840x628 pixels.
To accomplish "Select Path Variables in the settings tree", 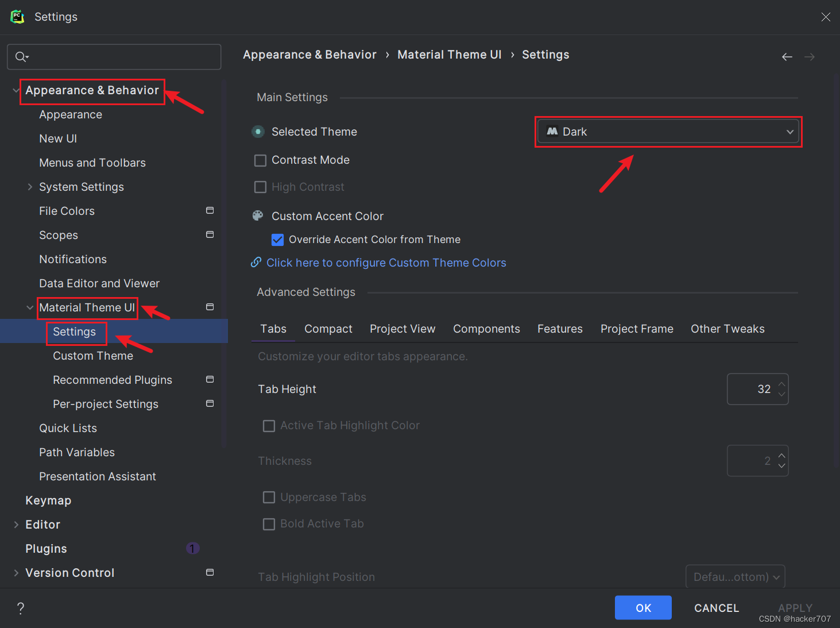I will pyautogui.click(x=77, y=452).
